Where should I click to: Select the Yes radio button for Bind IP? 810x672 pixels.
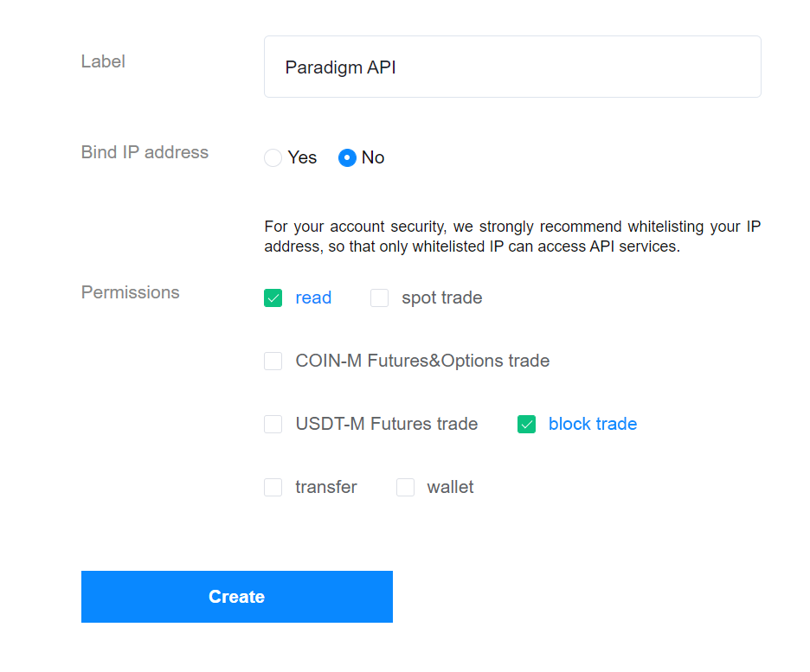[x=273, y=158]
